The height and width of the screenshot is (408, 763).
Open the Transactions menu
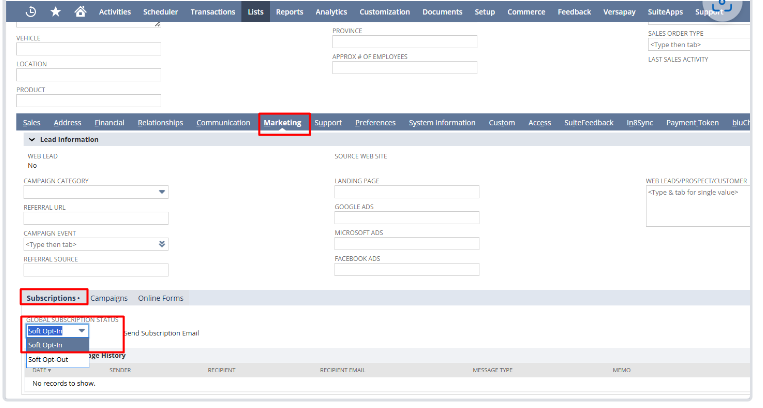point(212,12)
